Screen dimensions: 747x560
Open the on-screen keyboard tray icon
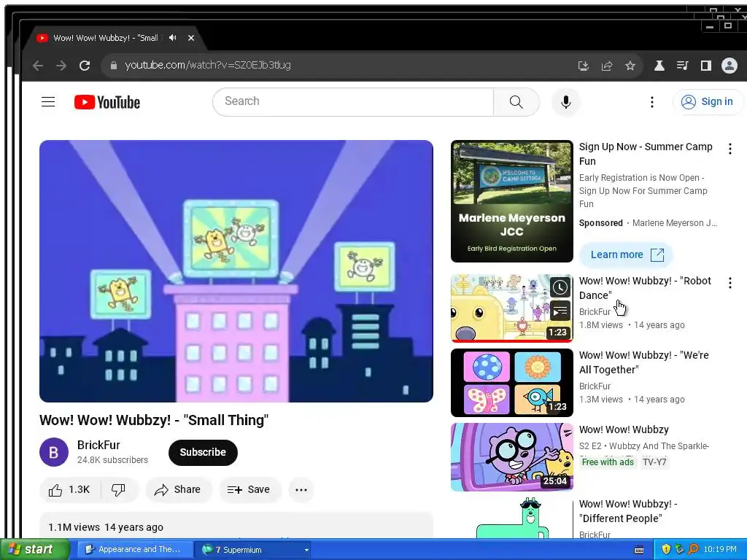coord(639,550)
